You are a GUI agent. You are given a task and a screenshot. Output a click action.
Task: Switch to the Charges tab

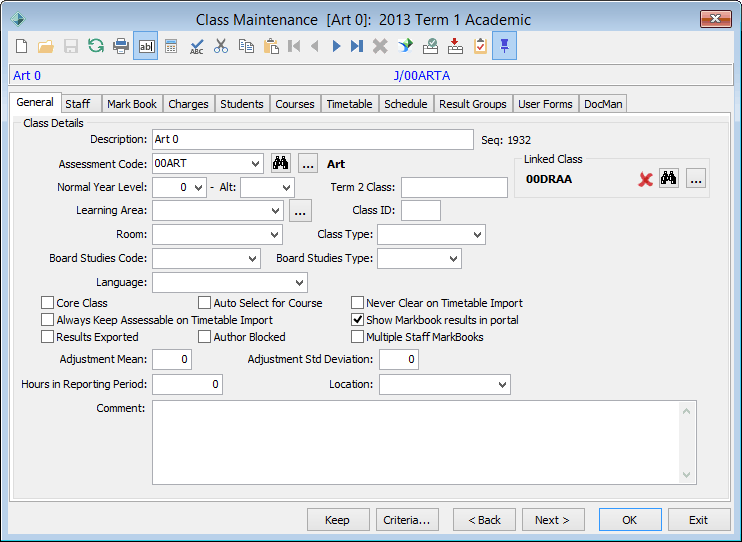click(188, 104)
